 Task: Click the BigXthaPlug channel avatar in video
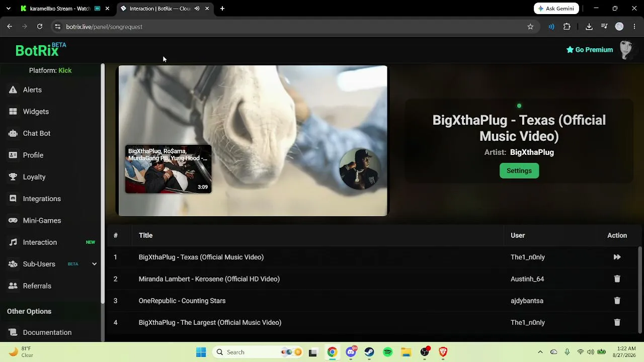tap(359, 168)
